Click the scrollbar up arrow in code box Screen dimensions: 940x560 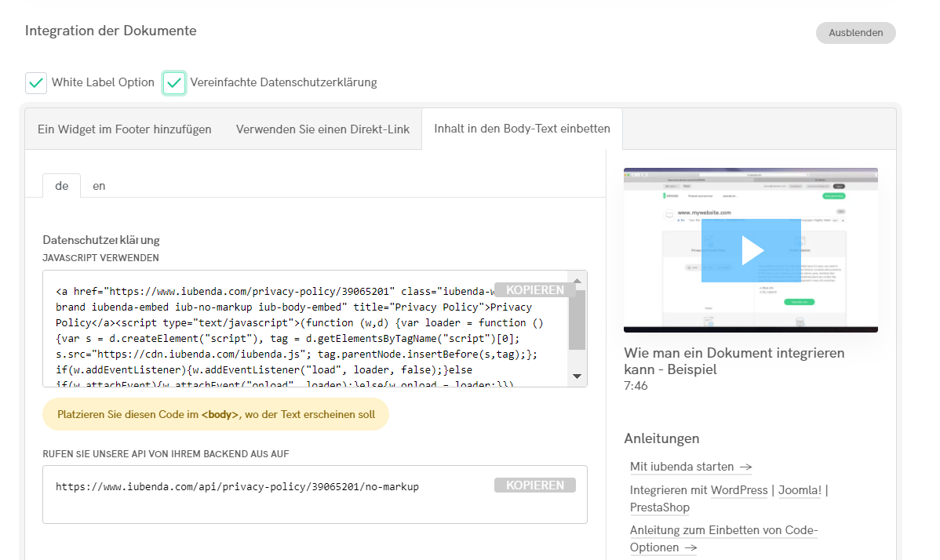[577, 279]
